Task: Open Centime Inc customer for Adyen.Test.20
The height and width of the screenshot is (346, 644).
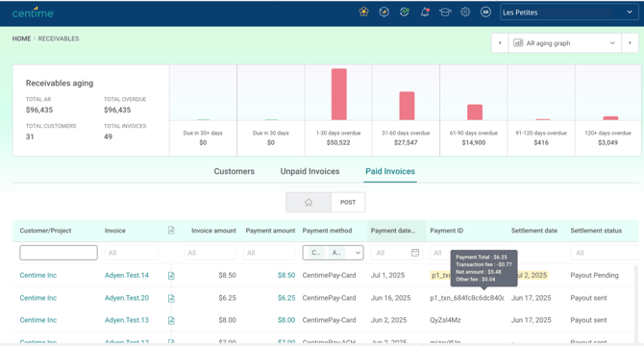Action: pyautogui.click(x=38, y=298)
